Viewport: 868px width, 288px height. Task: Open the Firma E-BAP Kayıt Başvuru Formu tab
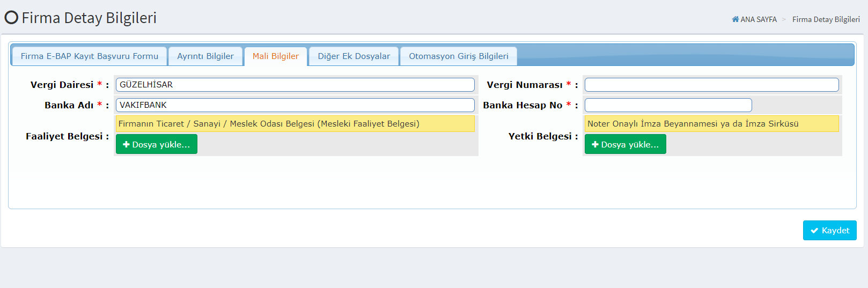click(89, 56)
